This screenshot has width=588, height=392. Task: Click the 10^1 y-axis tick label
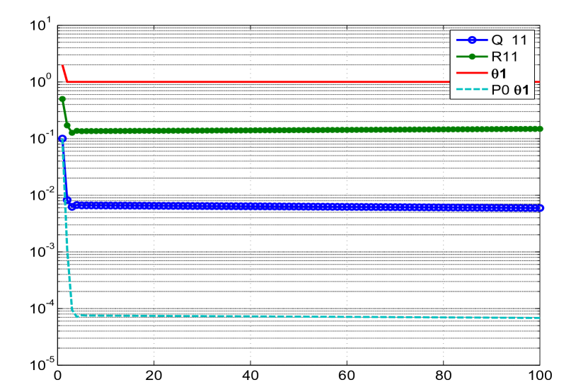click(x=38, y=26)
